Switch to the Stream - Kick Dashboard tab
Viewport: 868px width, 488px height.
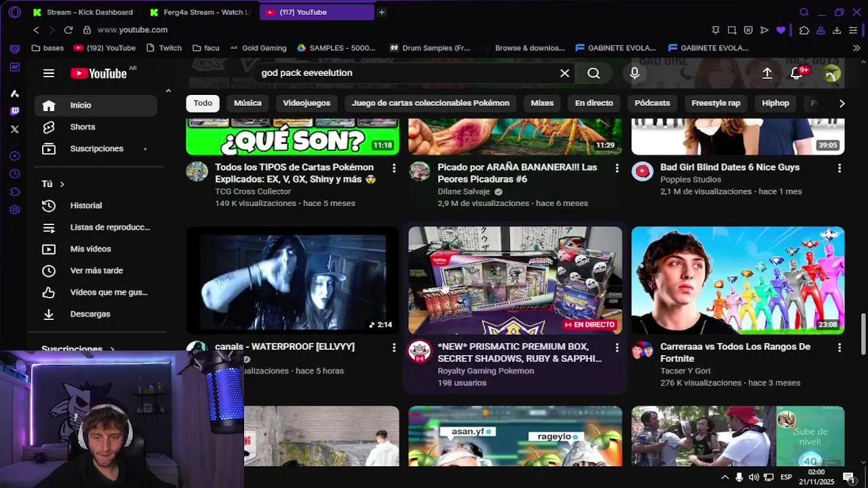(x=83, y=12)
